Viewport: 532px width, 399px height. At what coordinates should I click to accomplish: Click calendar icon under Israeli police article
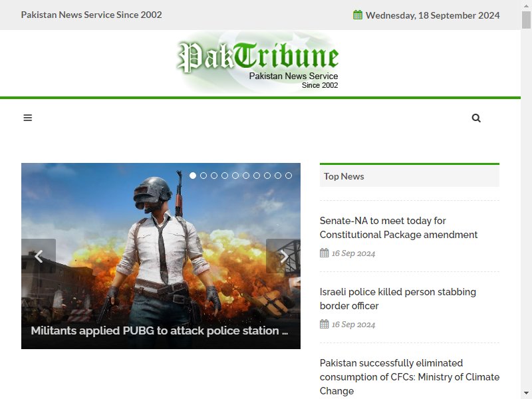325,324
